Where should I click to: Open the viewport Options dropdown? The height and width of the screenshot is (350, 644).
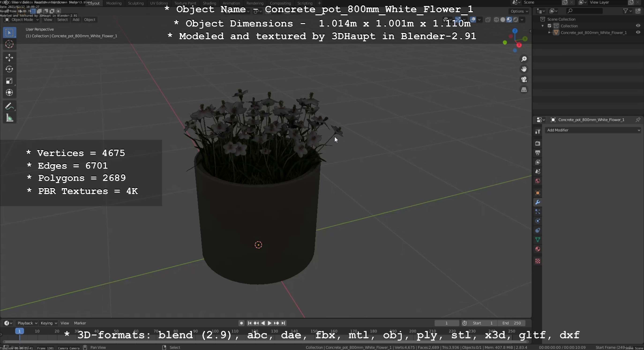coord(519,11)
